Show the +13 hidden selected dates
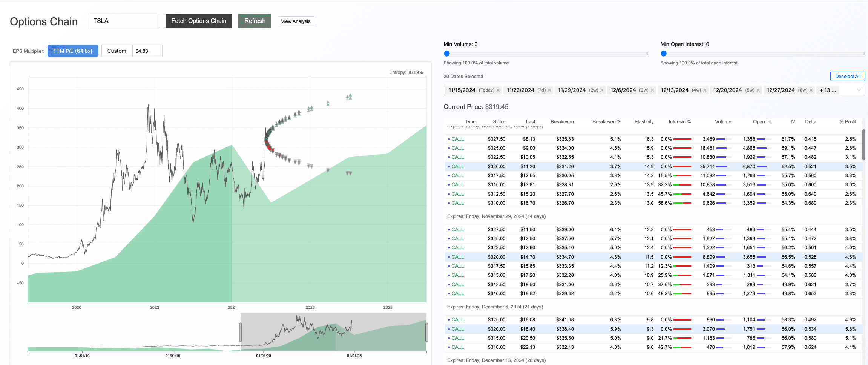This screenshot has height=365, width=868. coord(827,90)
